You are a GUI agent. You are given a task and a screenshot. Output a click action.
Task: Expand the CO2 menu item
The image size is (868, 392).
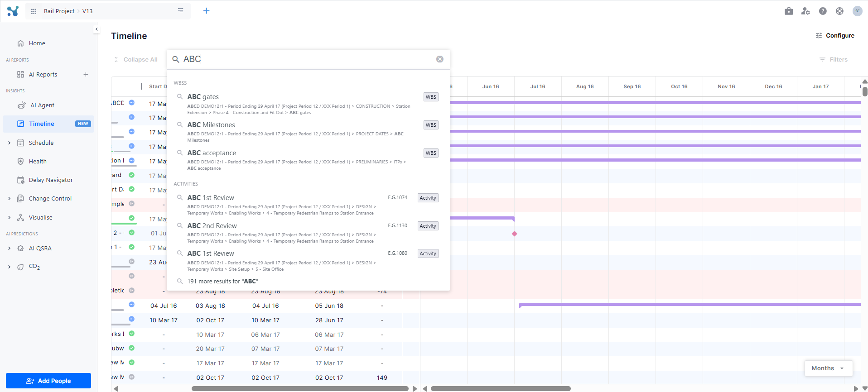[9, 267]
